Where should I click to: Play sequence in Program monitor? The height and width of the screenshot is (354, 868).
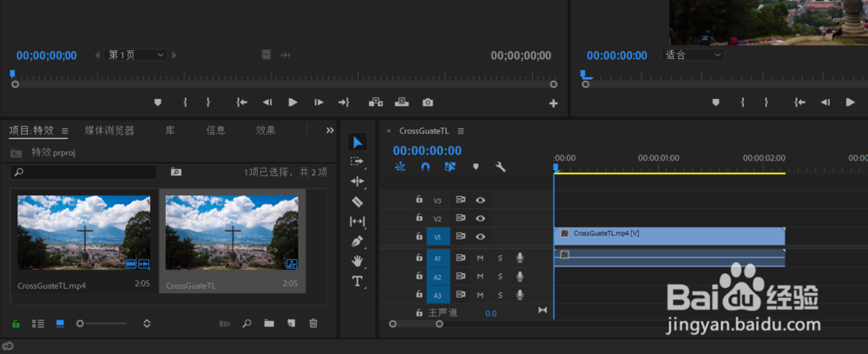tap(851, 102)
